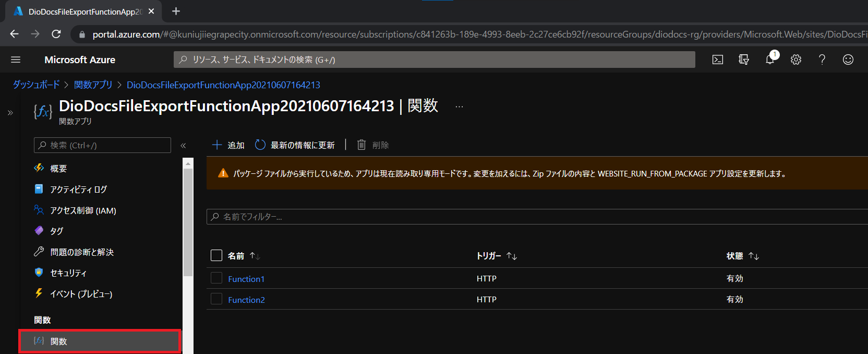Click the resource menu search box

coord(102,145)
